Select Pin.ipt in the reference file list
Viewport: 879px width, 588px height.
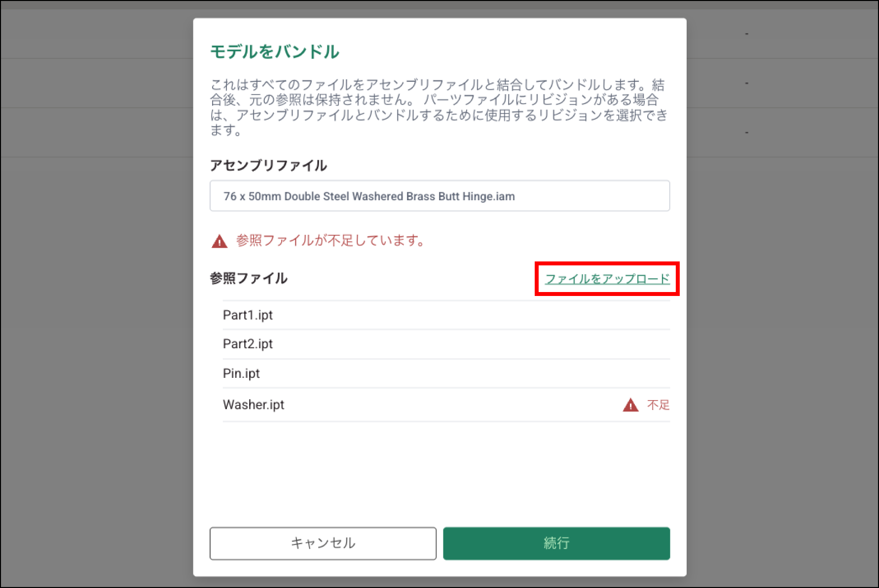241,373
